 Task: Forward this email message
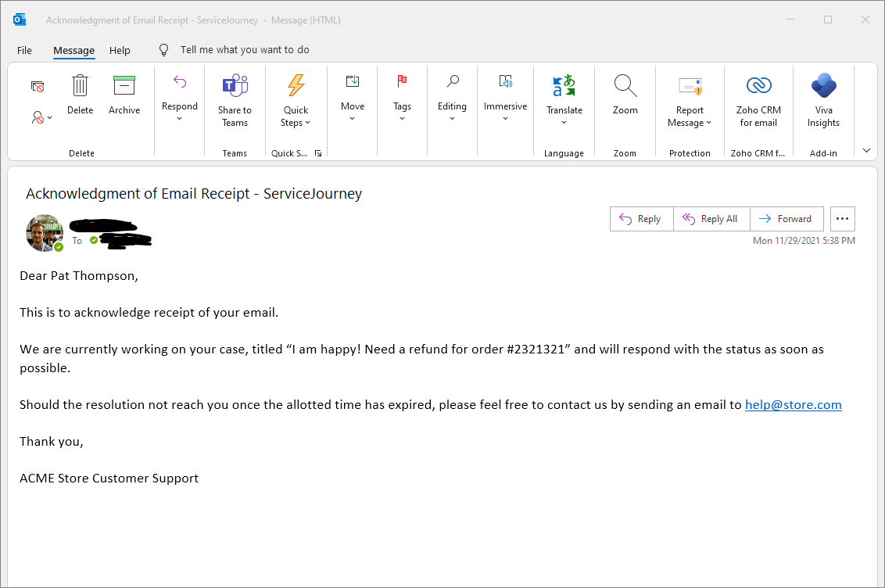(x=786, y=219)
